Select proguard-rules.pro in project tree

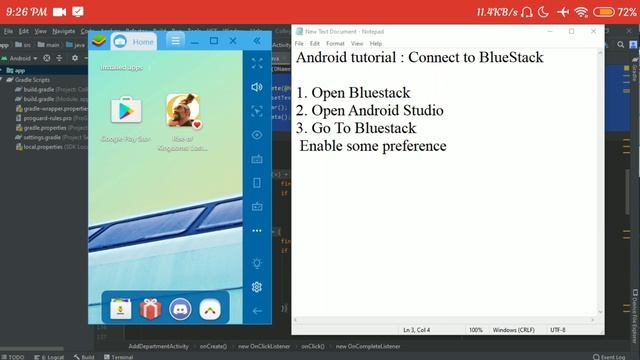[x=51, y=118]
